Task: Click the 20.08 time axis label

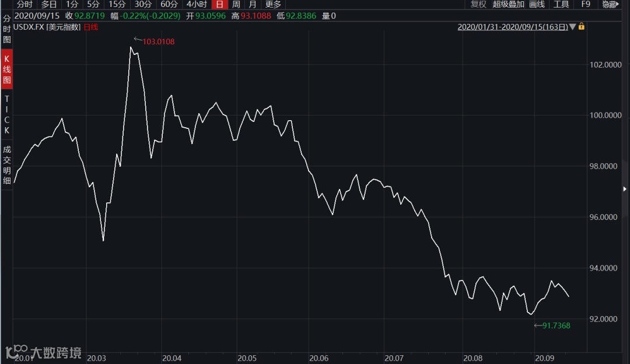Action: pos(473,358)
